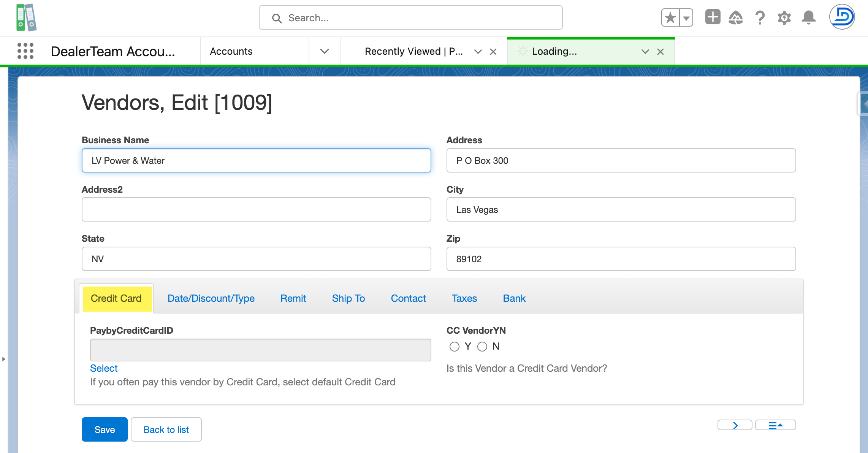View notifications via the bell icon

[x=808, y=17]
